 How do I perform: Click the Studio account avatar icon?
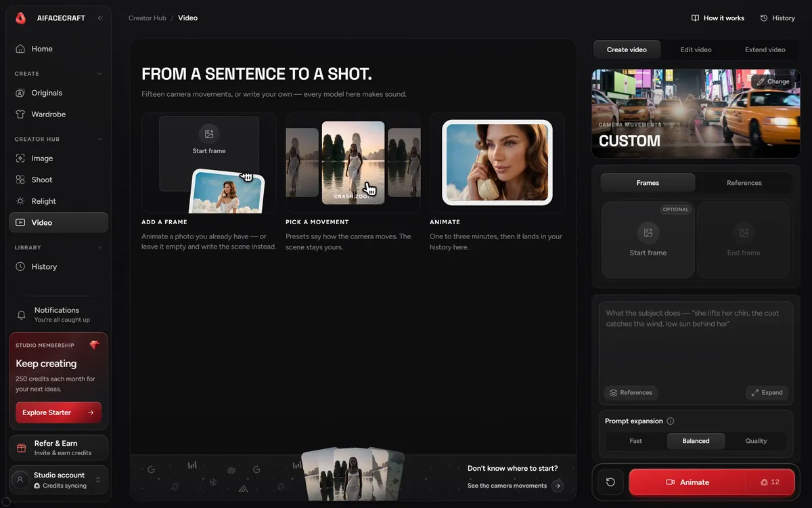20,480
